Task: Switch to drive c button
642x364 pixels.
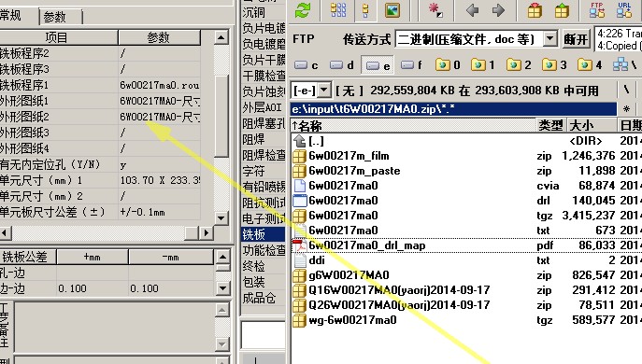Action: (x=307, y=65)
